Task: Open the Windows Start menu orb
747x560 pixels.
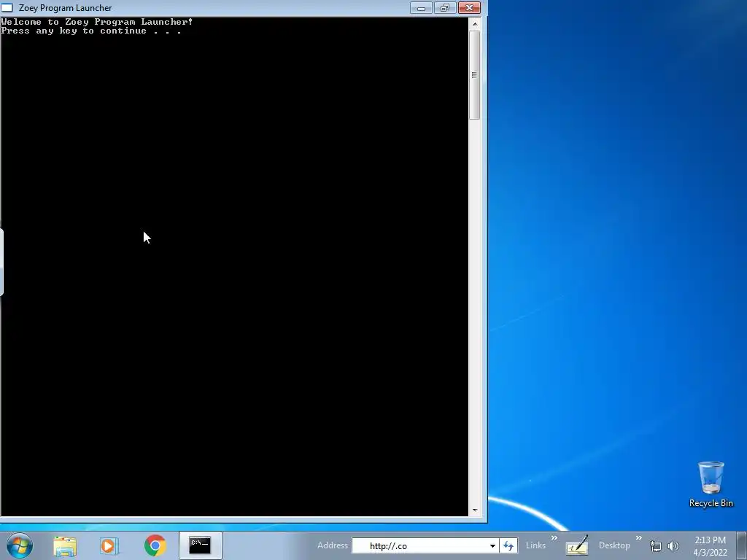Action: pyautogui.click(x=20, y=545)
